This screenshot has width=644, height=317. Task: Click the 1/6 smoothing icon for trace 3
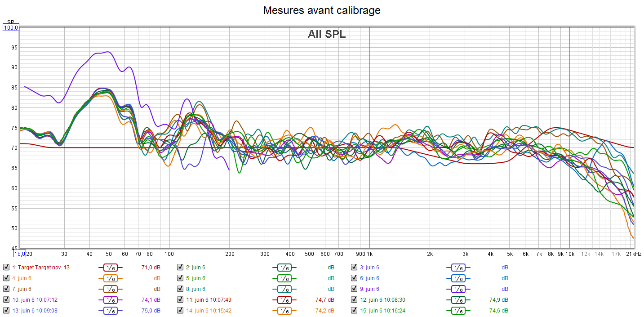pos(458,268)
